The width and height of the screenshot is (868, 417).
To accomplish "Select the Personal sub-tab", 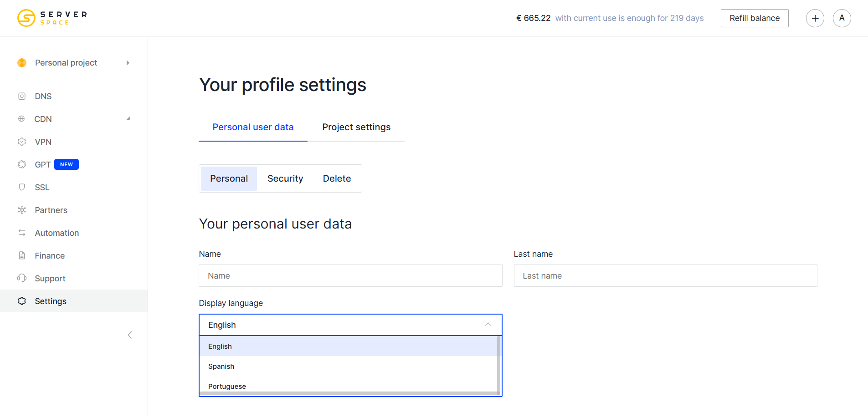I will coord(229,178).
